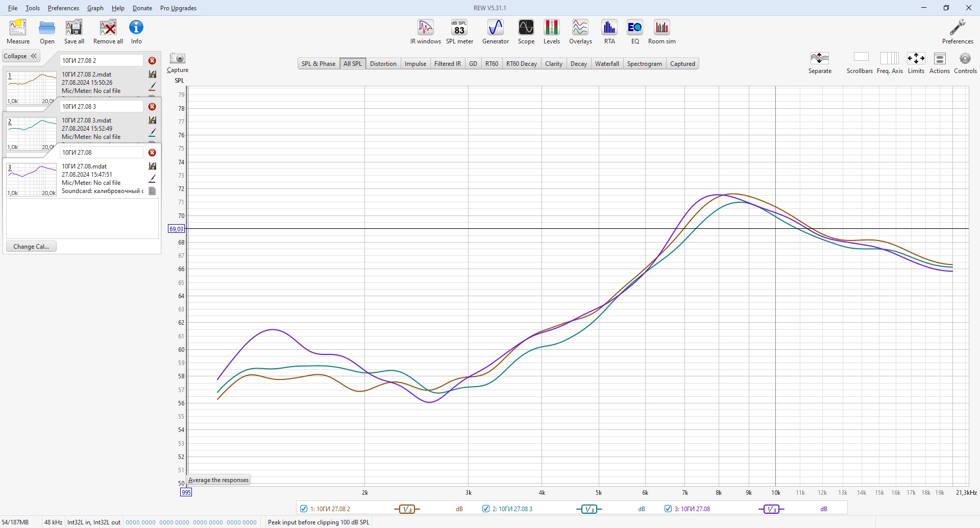980x528 pixels.
Task: Open the Graph menu
Action: pyautogui.click(x=95, y=8)
